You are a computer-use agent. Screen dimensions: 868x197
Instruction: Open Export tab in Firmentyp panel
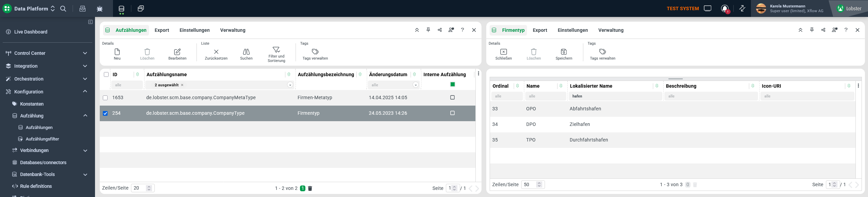tap(540, 30)
